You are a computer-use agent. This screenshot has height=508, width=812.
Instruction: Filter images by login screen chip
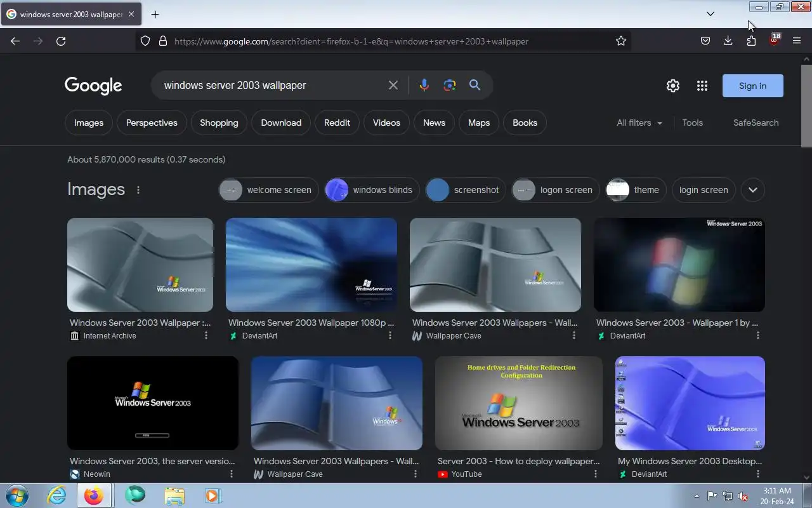pyautogui.click(x=704, y=190)
